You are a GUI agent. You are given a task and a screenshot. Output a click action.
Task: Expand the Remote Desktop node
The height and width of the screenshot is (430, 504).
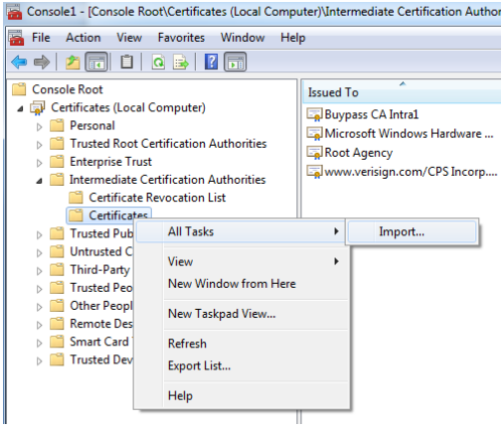click(x=40, y=325)
